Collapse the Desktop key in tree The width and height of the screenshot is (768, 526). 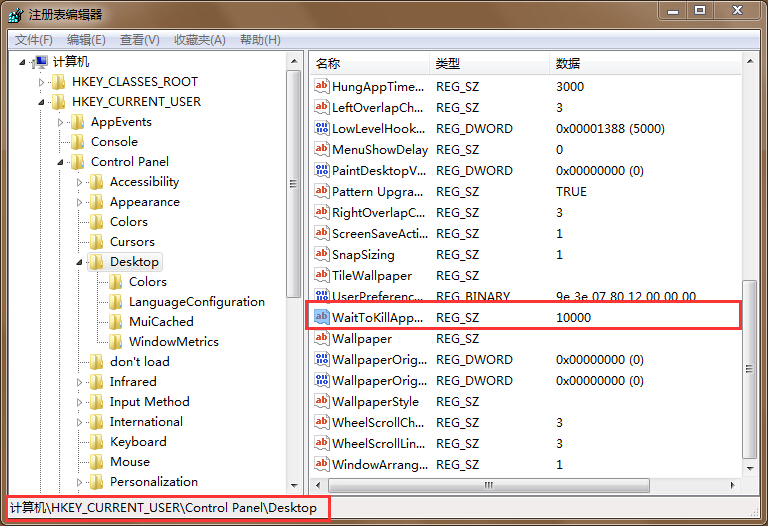[x=80, y=262]
